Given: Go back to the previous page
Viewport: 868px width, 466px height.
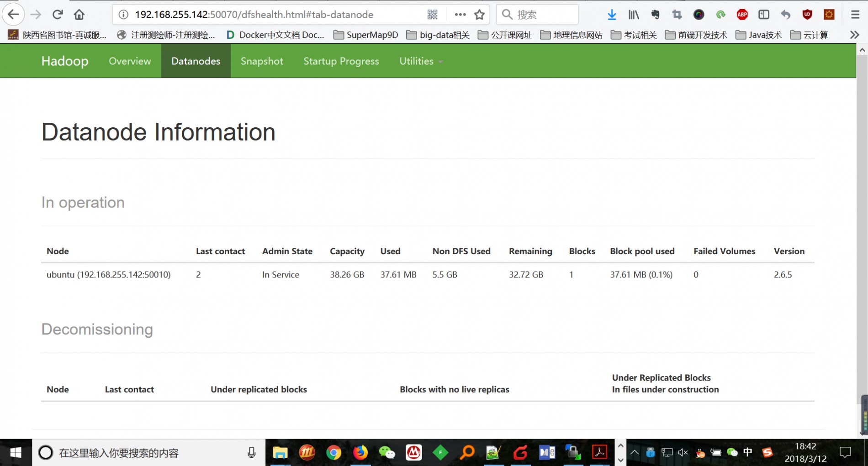Looking at the screenshot, I should (13, 15).
